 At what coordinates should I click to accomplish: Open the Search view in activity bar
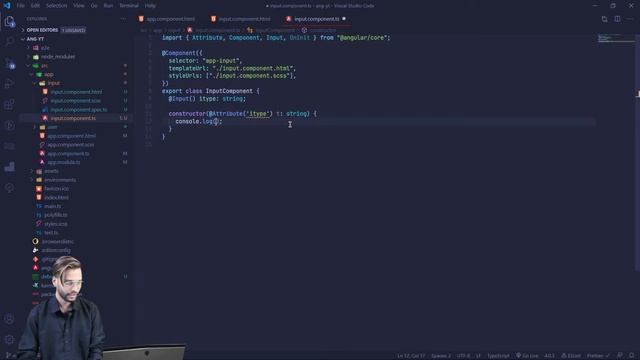(9, 41)
